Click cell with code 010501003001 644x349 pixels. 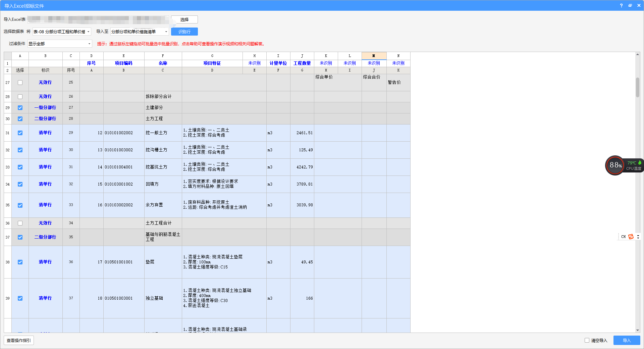click(x=124, y=298)
